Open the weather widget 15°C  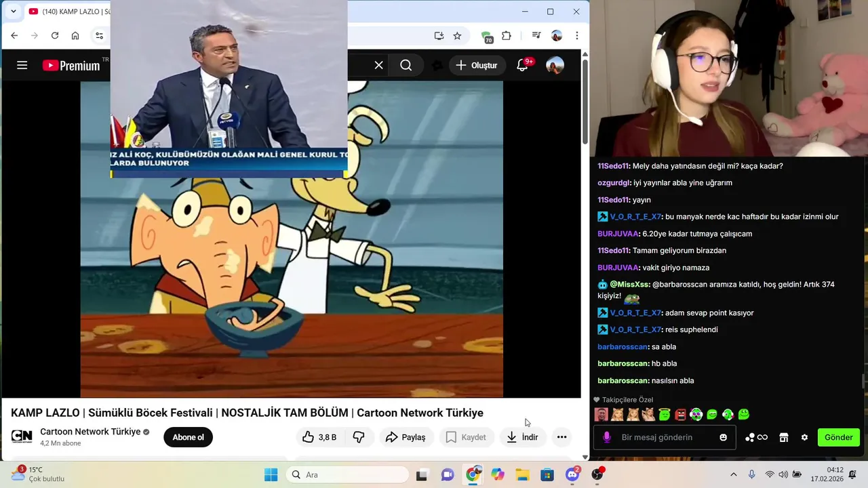pyautogui.click(x=37, y=474)
